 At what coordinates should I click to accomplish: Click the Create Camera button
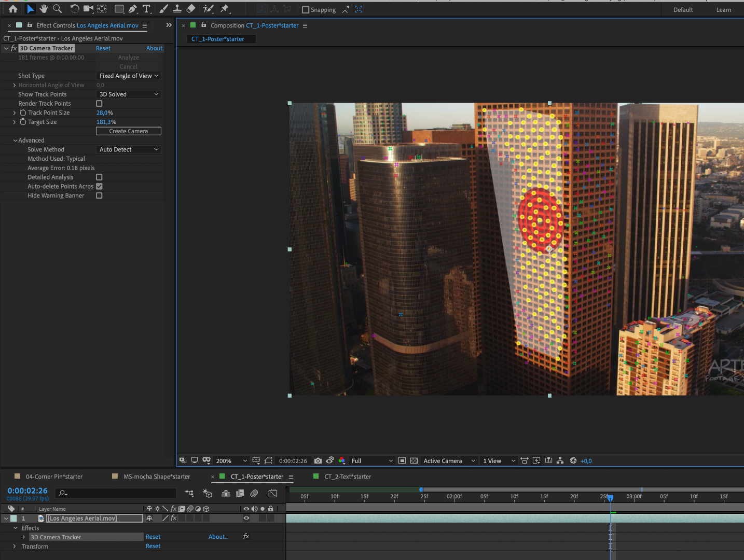point(129,131)
